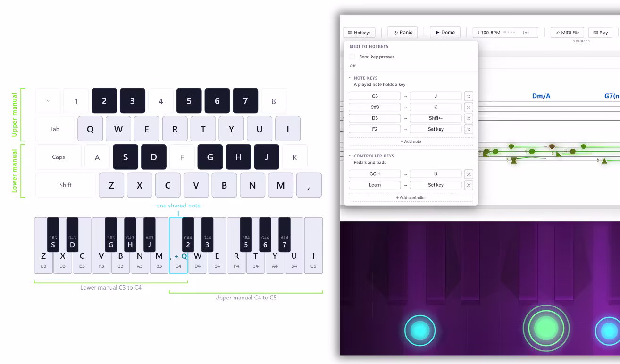Image resolution: width=620 pixels, height=364 pixels.
Task: Enable the Send key presses checkbox
Action: [x=352, y=57]
